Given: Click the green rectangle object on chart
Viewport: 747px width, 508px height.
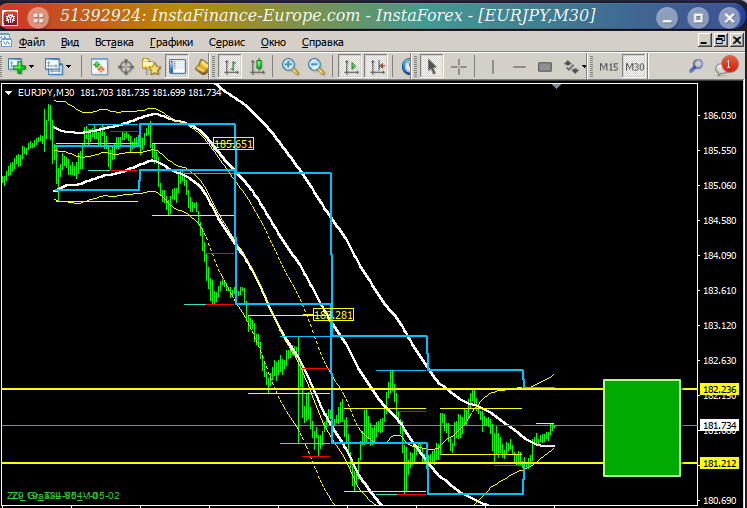Looking at the screenshot, I should [642, 428].
